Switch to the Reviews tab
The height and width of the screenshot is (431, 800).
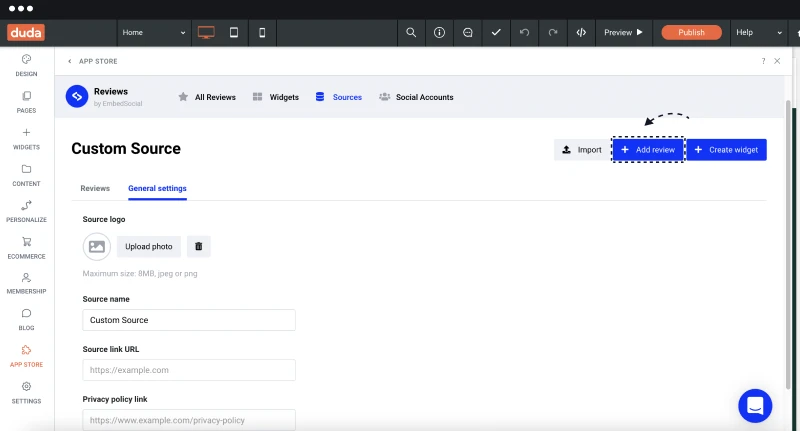[x=95, y=188]
